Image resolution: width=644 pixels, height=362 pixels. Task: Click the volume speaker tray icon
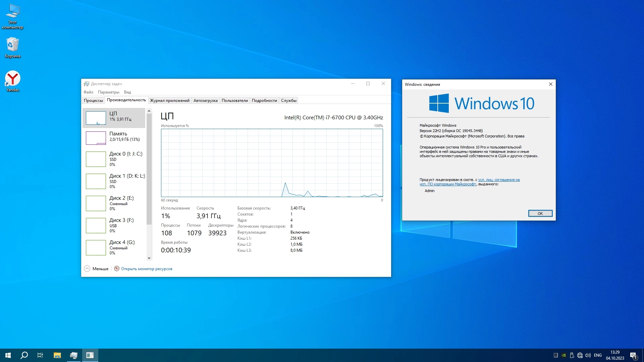[x=588, y=355]
